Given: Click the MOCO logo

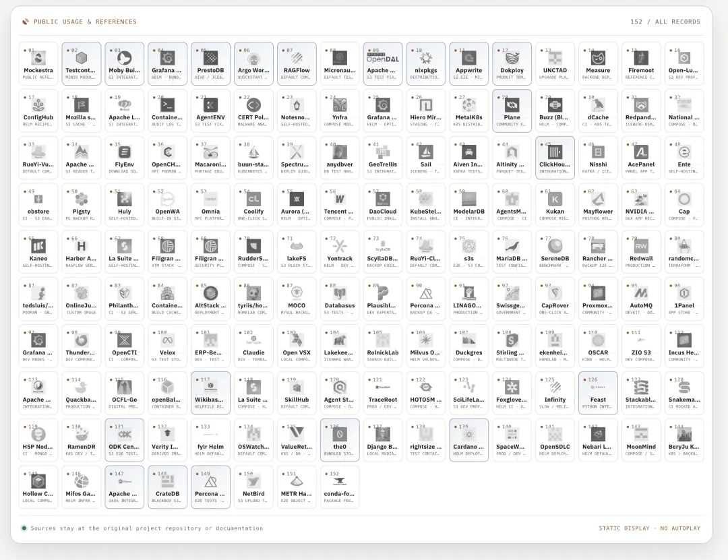Looking at the screenshot, I should tap(297, 293).
